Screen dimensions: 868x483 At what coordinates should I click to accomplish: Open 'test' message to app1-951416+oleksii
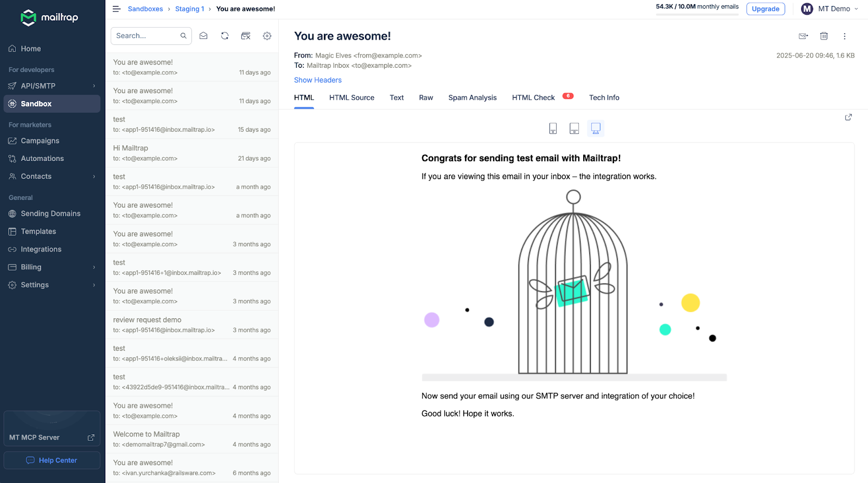[192, 353]
